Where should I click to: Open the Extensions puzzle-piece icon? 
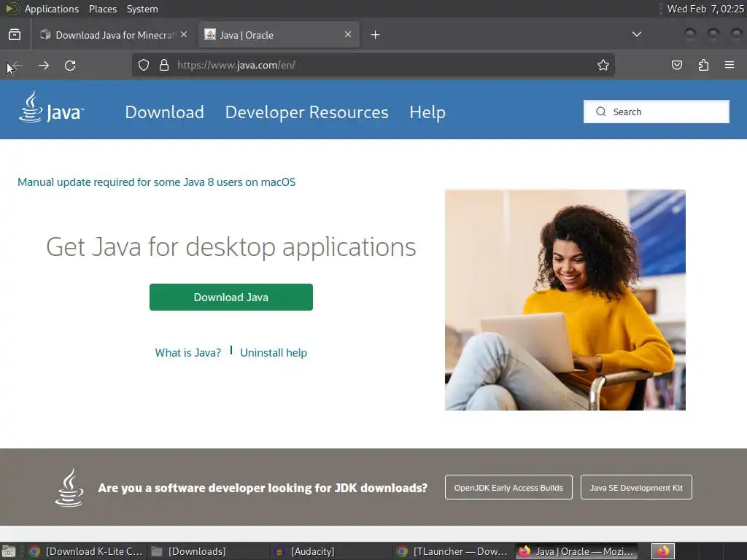(703, 65)
